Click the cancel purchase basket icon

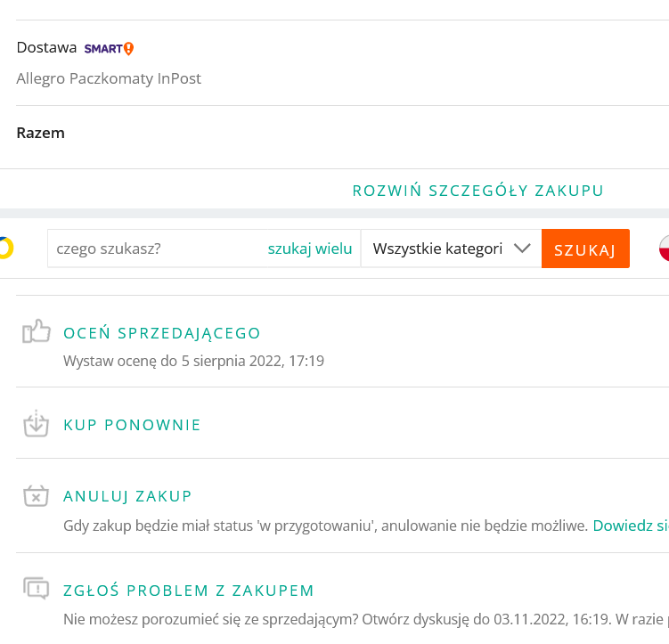36,496
